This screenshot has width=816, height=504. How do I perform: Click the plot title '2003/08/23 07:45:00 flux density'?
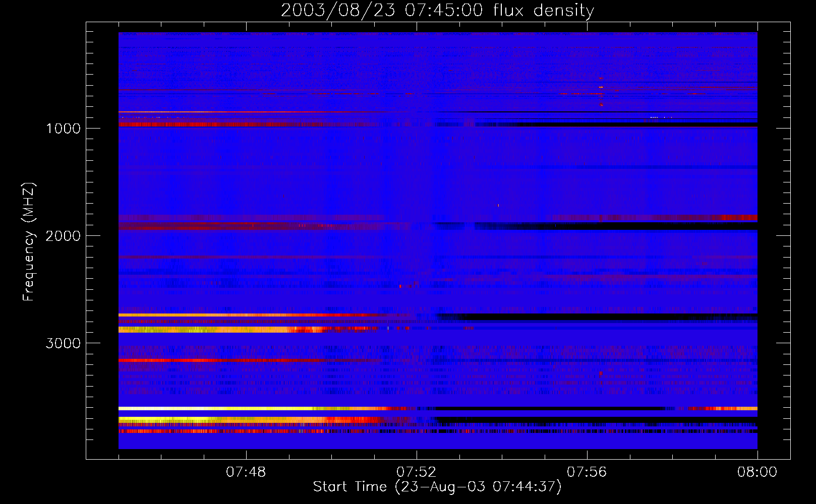point(437,11)
